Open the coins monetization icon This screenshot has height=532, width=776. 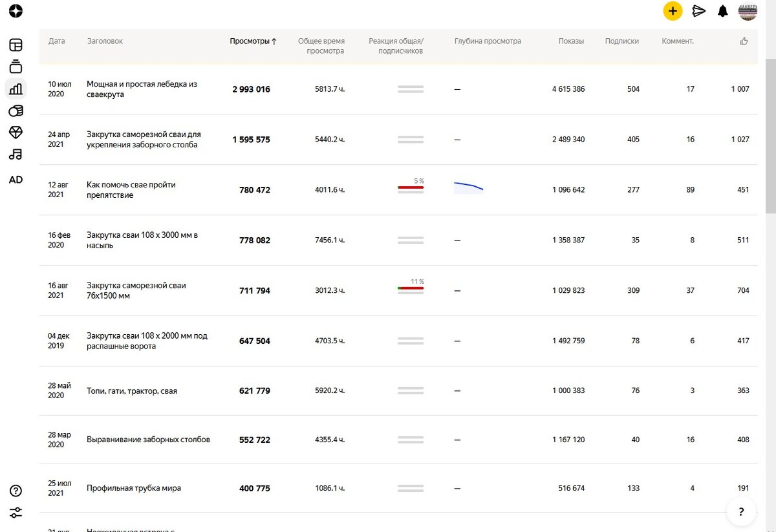click(16, 111)
